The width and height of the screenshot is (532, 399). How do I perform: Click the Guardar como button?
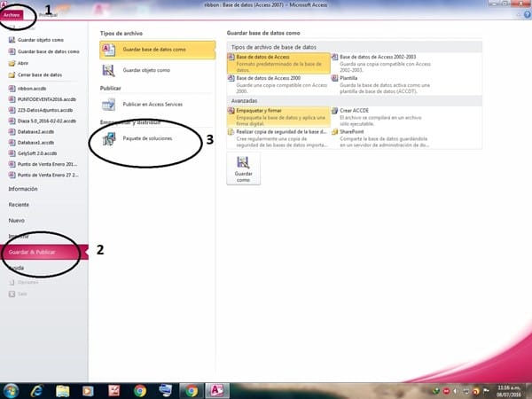244,168
